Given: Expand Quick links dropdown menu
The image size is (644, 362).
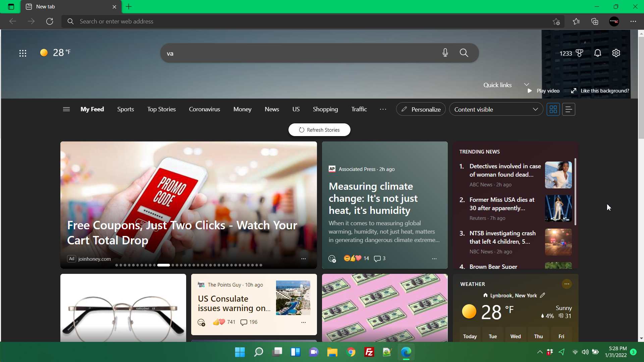Looking at the screenshot, I should tap(527, 84).
